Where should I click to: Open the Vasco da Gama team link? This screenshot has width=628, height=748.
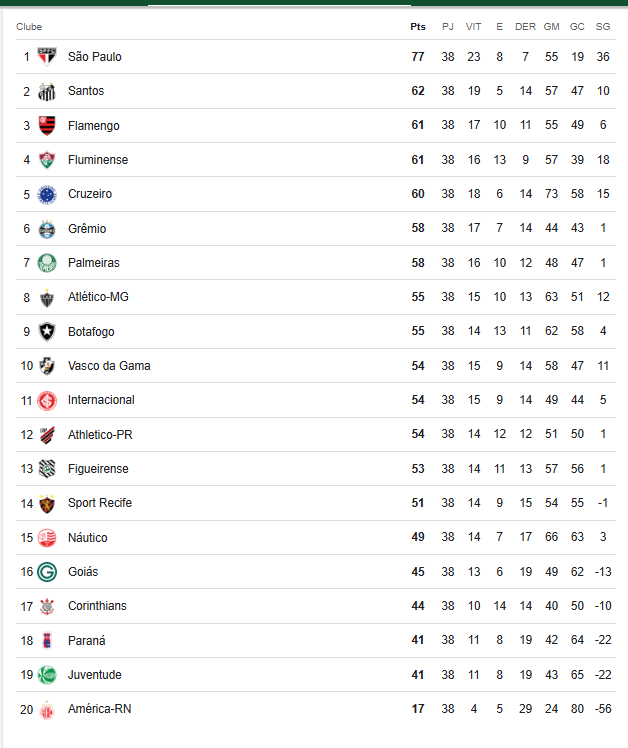(109, 366)
